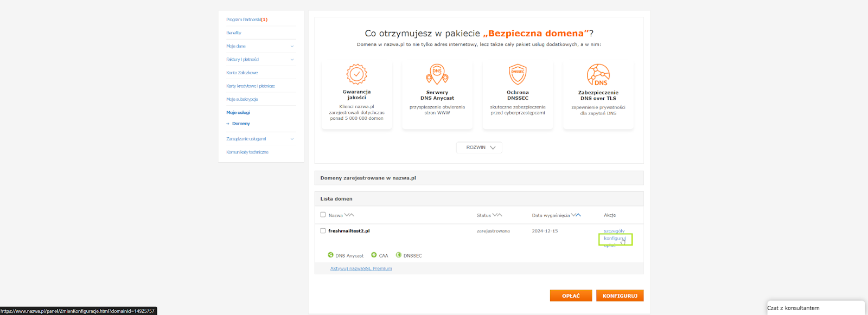Screen dimensions: 868x315
Task: Click the green DNS Anycast status icon
Action: (331, 255)
